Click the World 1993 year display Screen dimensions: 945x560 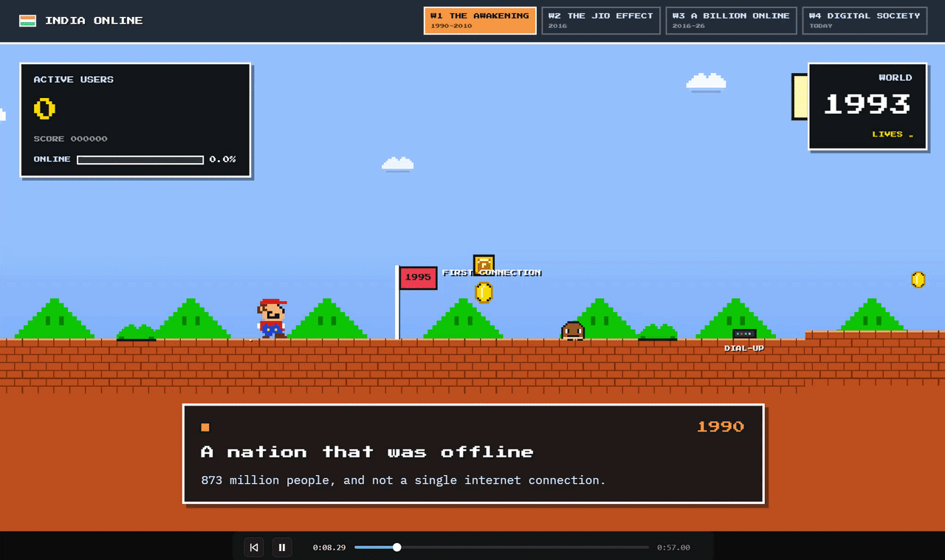point(867,104)
